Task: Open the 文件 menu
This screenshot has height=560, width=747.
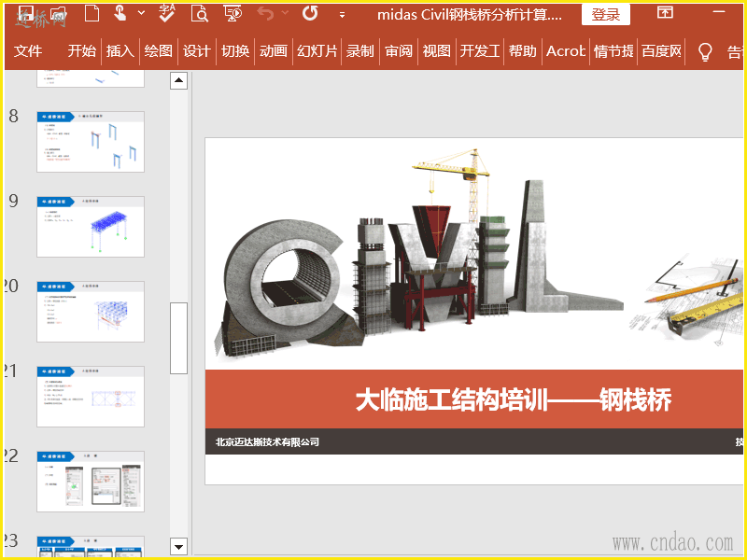Action: [x=28, y=51]
